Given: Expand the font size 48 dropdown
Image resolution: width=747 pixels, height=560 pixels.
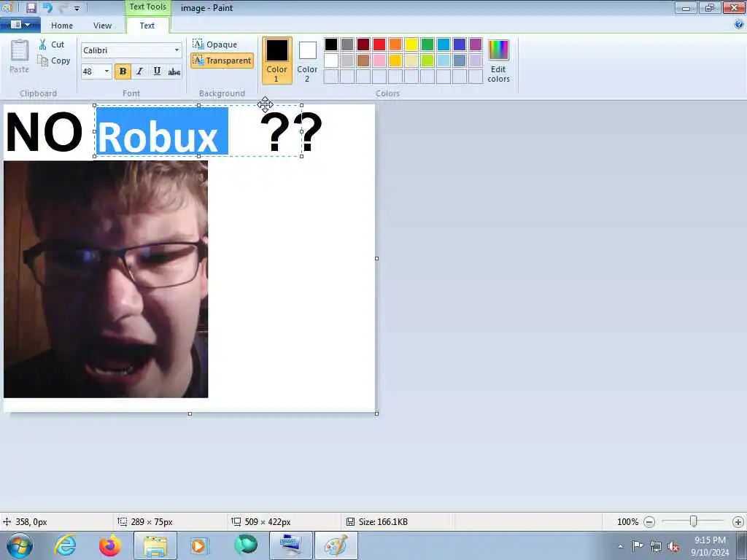Looking at the screenshot, I should click(x=107, y=71).
